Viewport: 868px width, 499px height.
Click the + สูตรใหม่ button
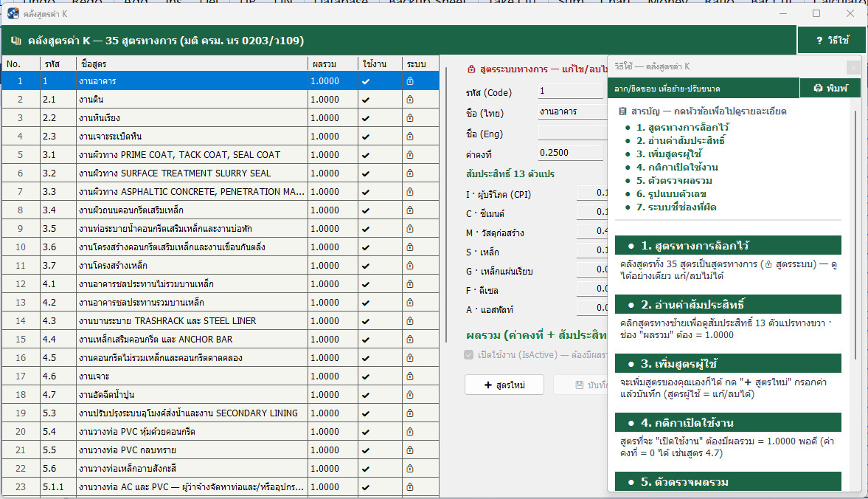tap(504, 385)
